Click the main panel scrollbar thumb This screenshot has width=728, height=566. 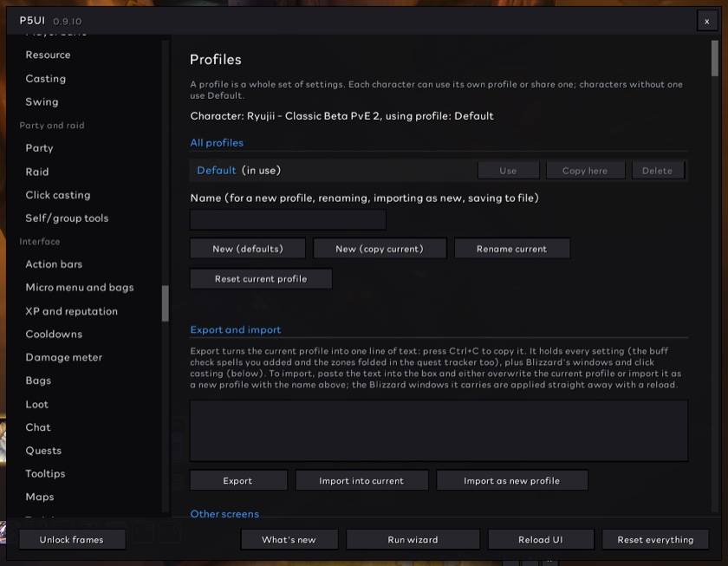click(714, 58)
